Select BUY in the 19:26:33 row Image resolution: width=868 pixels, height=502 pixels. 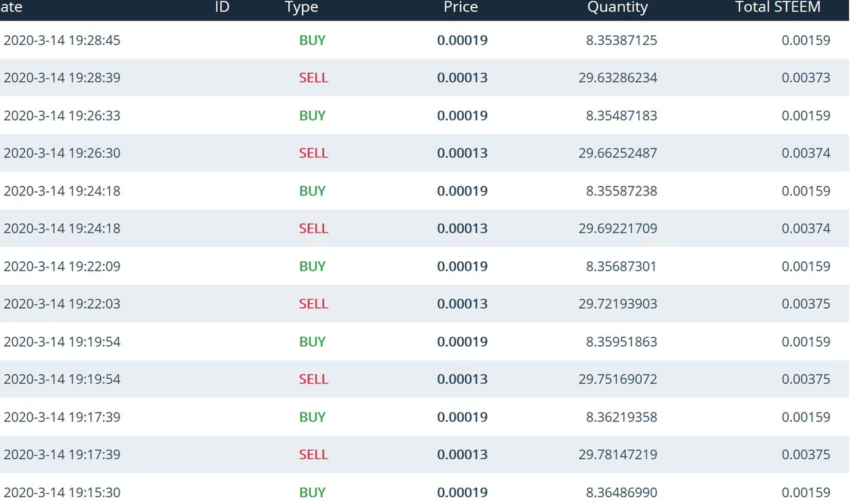click(x=312, y=115)
